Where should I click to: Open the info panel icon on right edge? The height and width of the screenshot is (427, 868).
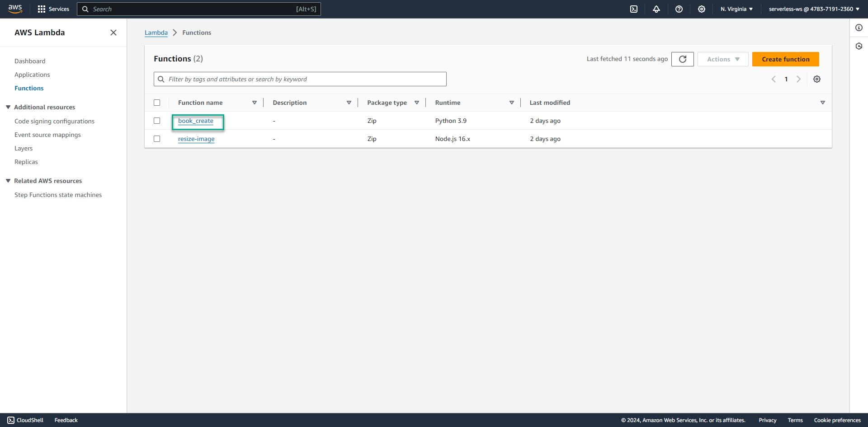pos(859,28)
